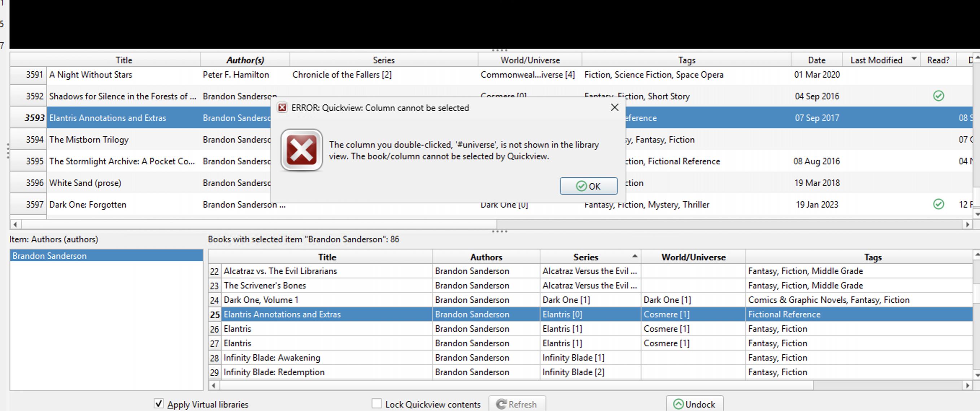
Task: Click the Refresh button
Action: (517, 404)
